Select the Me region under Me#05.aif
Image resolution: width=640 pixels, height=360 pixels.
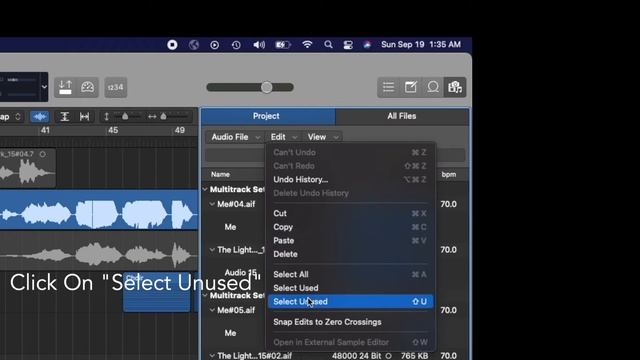click(x=230, y=333)
